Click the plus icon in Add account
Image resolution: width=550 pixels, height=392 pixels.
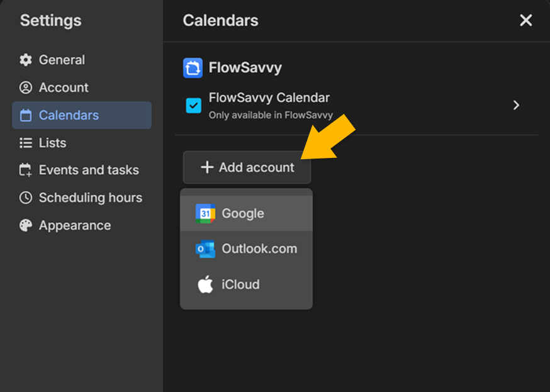pos(207,167)
